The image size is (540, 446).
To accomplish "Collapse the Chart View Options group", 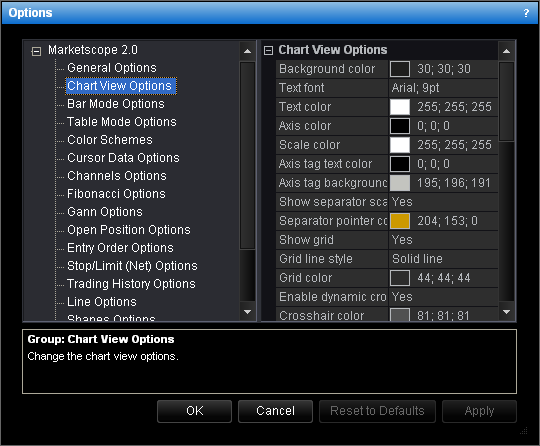I will point(268,51).
